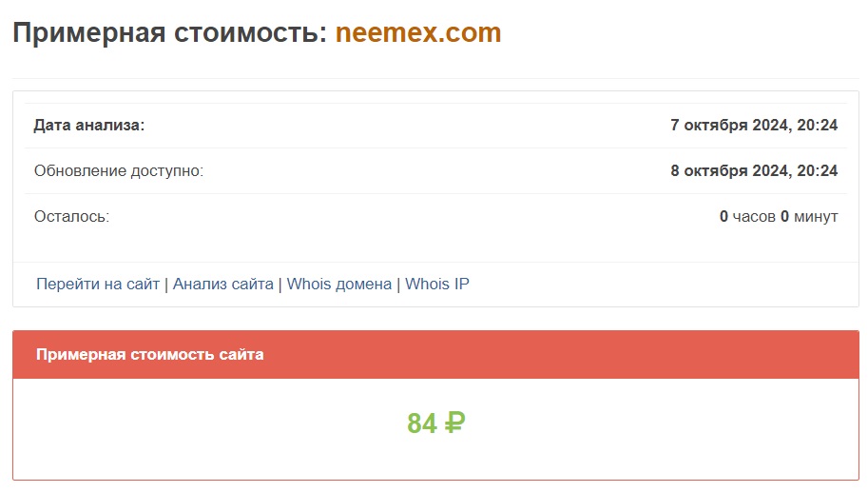The image size is (868, 492).
Task: Click the orange neemex.com domain in heading
Action: point(418,33)
